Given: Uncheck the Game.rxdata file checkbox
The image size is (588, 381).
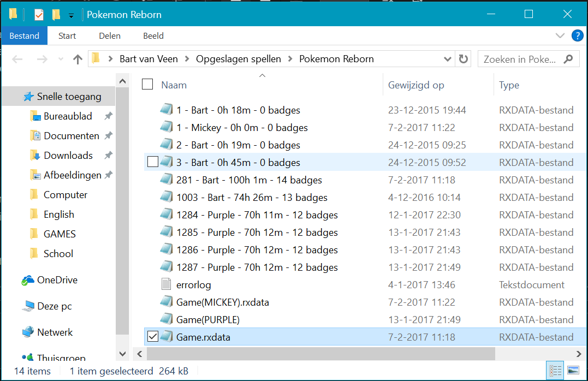Looking at the screenshot, I should point(153,337).
